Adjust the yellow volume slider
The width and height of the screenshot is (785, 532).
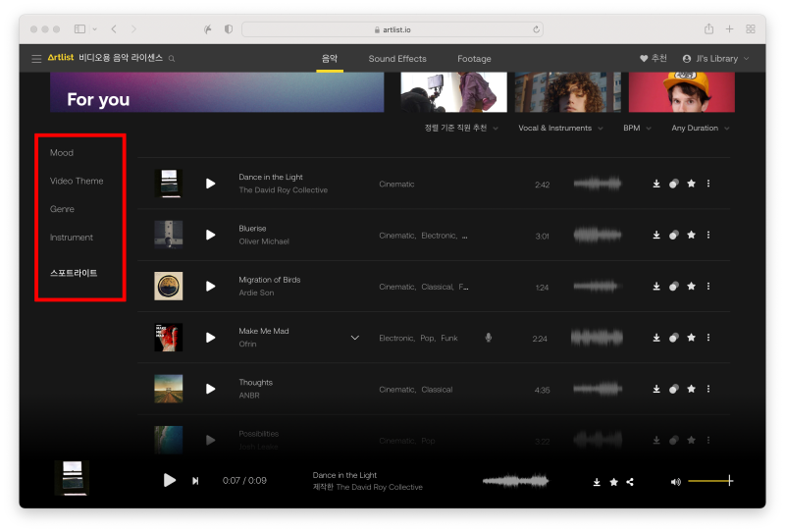710,481
